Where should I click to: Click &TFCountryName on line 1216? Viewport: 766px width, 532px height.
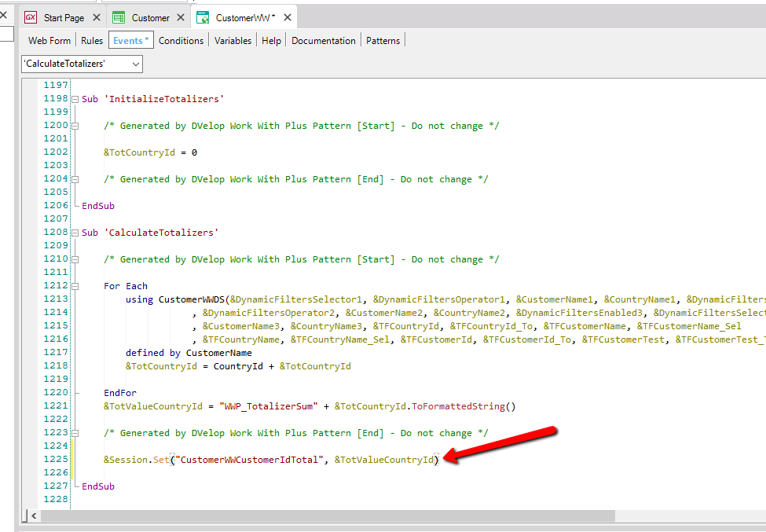(241, 339)
